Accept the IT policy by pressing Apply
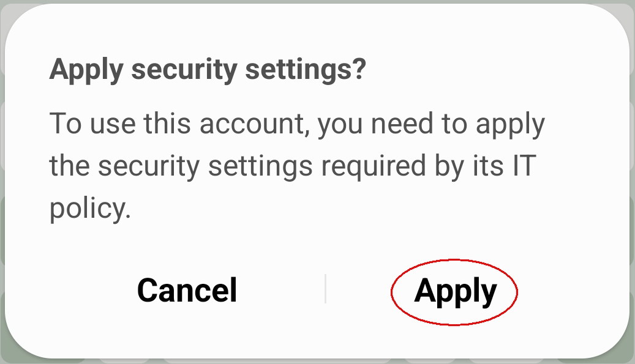Image resolution: width=635 pixels, height=364 pixels. click(455, 290)
